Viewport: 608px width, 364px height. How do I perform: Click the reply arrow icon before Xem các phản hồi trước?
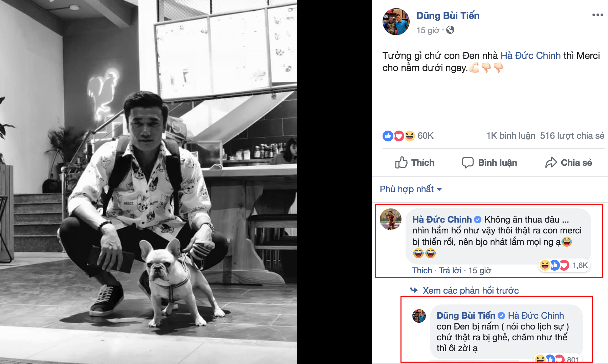tap(414, 290)
